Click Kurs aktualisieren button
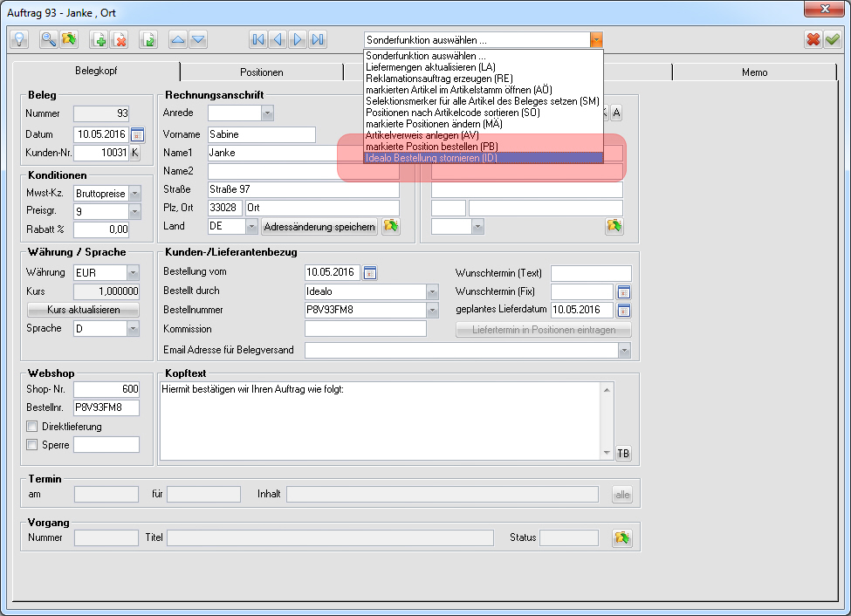This screenshot has width=851, height=616. click(83, 310)
